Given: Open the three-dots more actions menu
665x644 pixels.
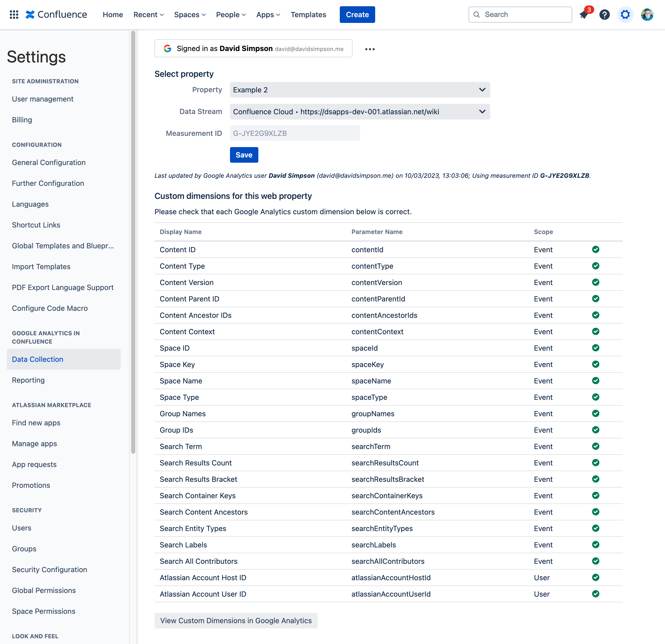Looking at the screenshot, I should click(x=369, y=49).
